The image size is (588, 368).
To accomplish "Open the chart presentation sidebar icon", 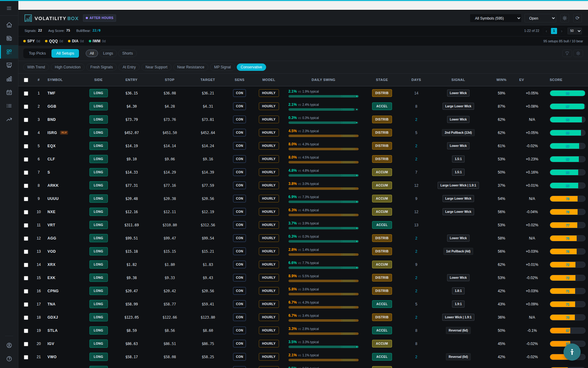I will pos(9,65).
